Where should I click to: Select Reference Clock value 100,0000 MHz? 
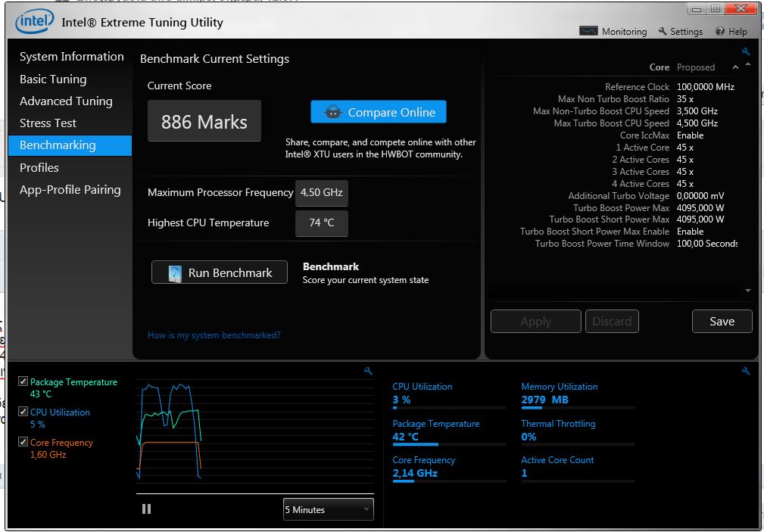[x=705, y=87]
